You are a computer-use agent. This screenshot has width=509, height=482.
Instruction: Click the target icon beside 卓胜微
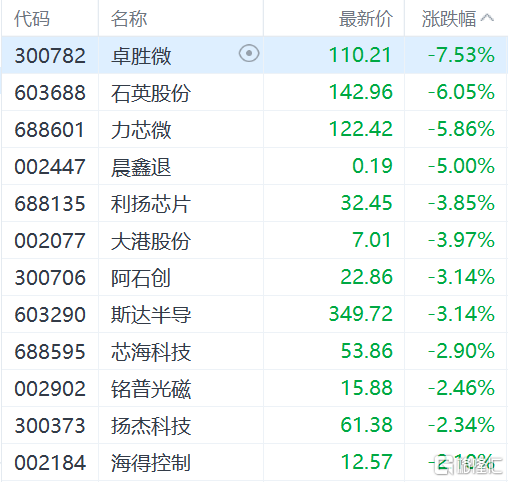tap(249, 53)
